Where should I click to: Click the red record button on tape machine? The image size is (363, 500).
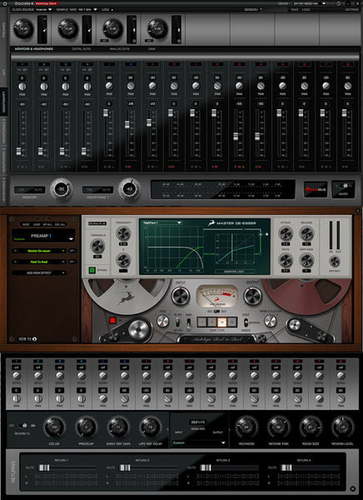[113, 320]
